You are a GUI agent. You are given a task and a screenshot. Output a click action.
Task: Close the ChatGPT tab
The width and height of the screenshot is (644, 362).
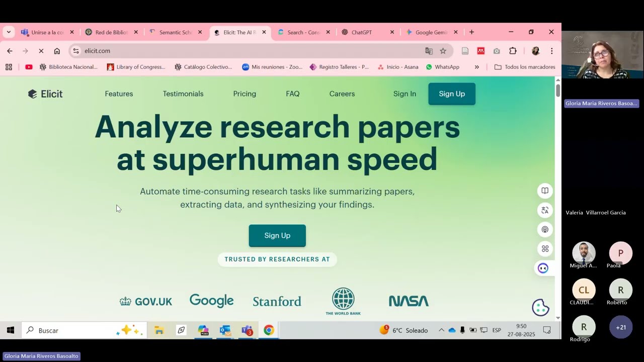tap(392, 32)
